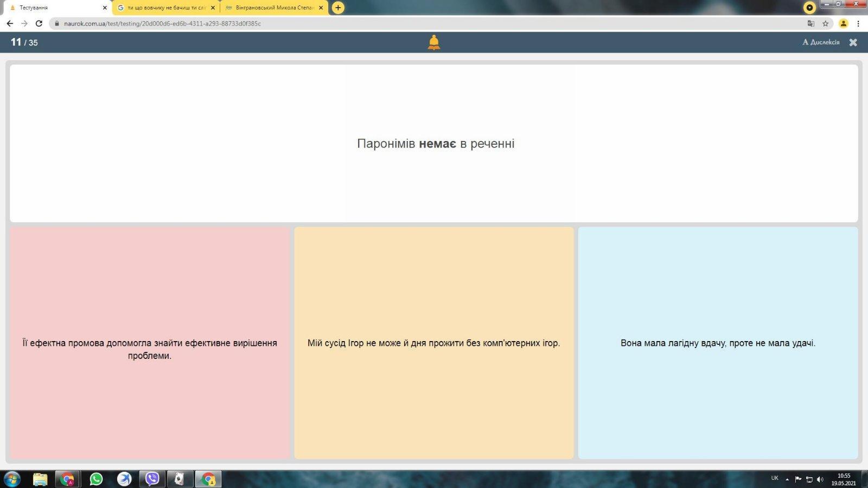
Task: Open WhatsApp from the taskbar
Action: tap(96, 479)
